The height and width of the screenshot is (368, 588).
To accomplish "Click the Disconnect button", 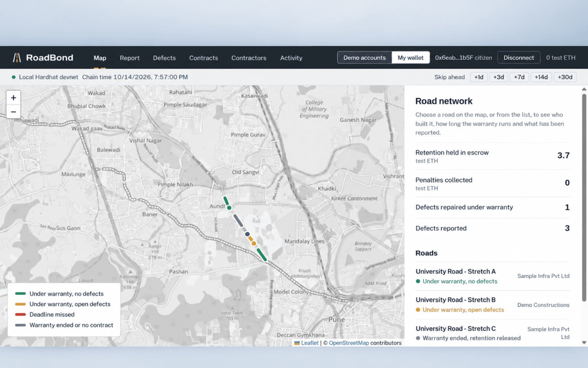I will (x=519, y=57).
